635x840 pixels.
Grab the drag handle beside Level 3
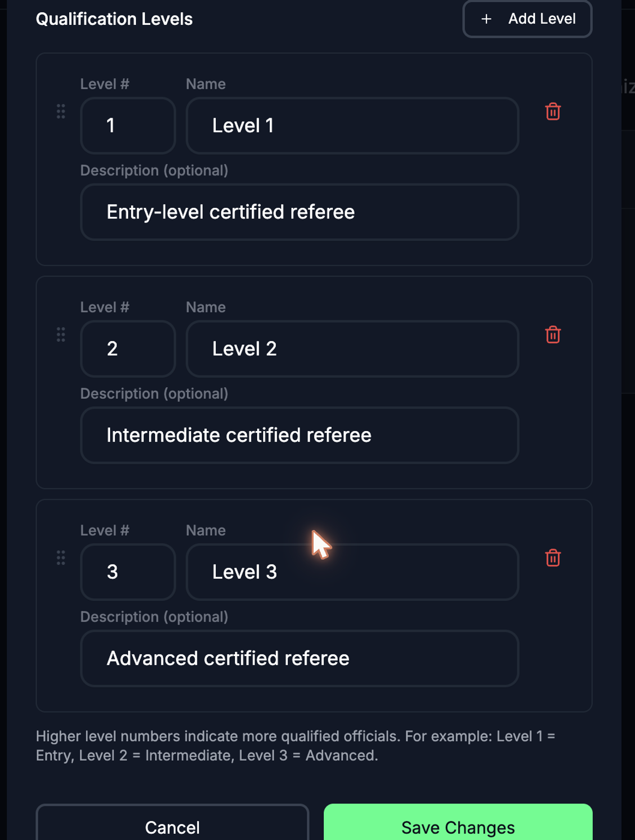pos(61,558)
